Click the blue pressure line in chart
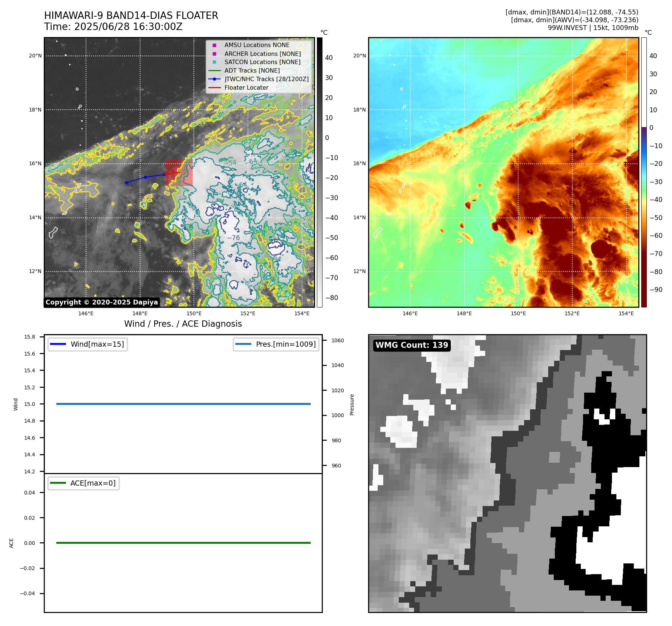 (x=183, y=404)
